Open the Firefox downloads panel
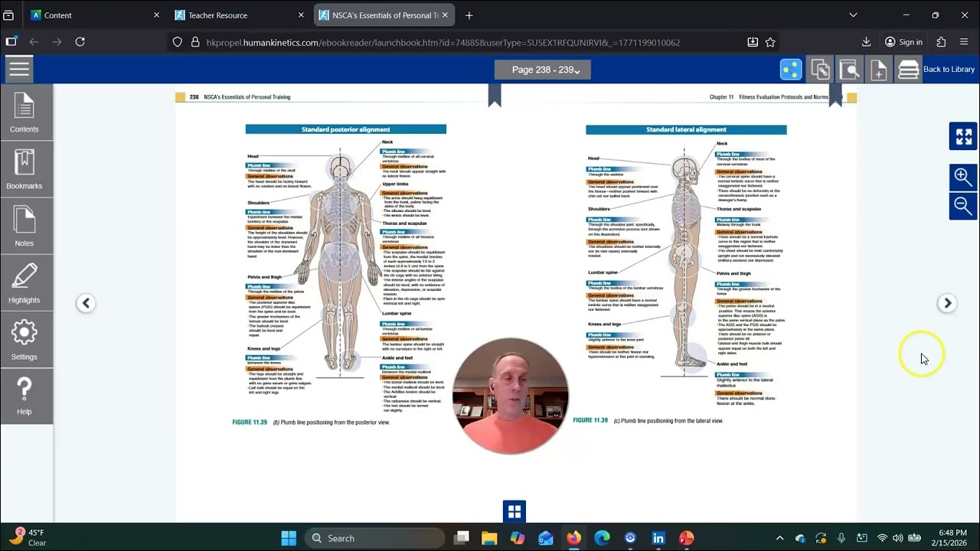Image resolution: width=980 pixels, height=551 pixels. (x=866, y=42)
